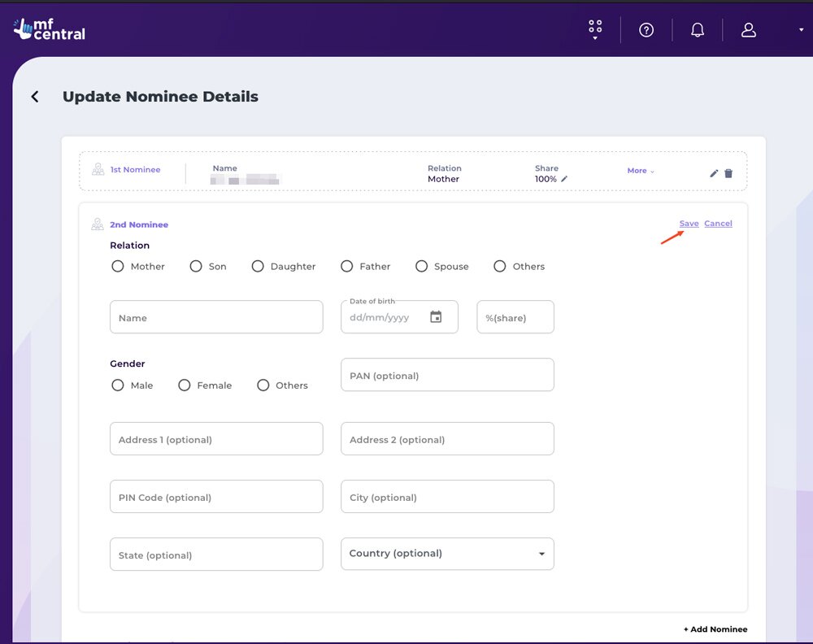Open the date of birth calendar picker
Screen dimensions: 813x644
point(436,317)
